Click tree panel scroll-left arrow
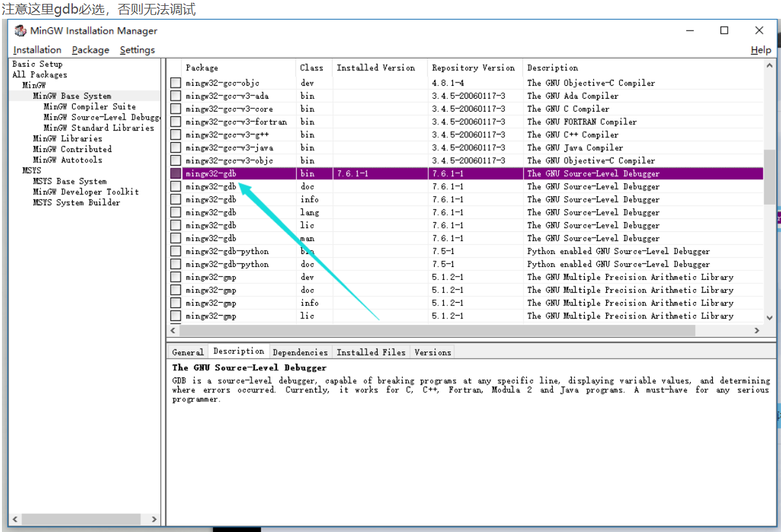781x532 pixels. point(16,520)
